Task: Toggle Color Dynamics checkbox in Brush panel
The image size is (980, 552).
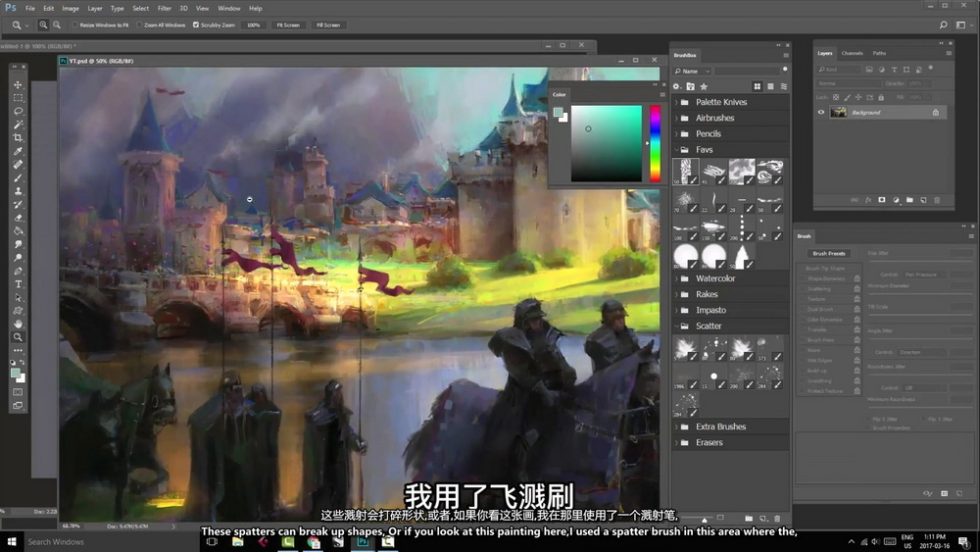Action: pos(803,320)
